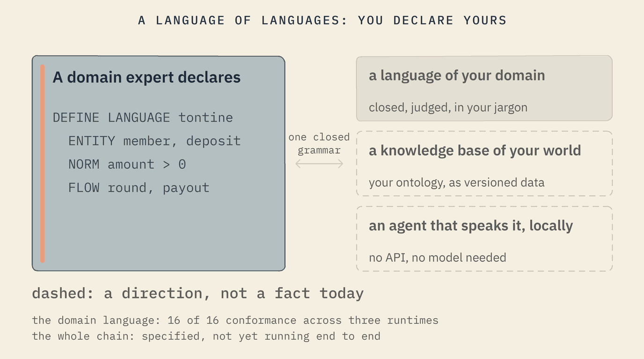Image resolution: width=644 pixels, height=359 pixels.
Task: Click the text "no API, no model needed"
Action: [438, 258]
